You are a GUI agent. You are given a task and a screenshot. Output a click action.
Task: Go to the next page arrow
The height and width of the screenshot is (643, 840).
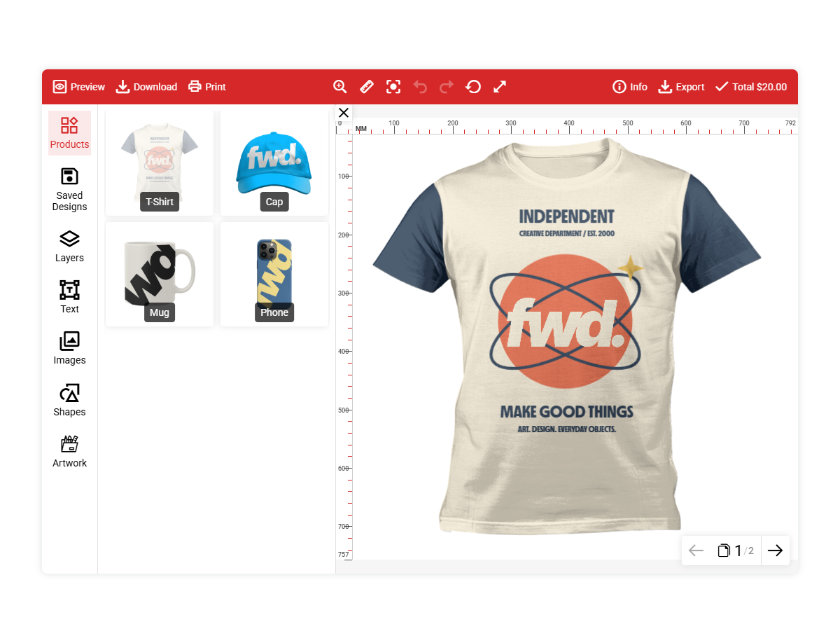pos(775,551)
